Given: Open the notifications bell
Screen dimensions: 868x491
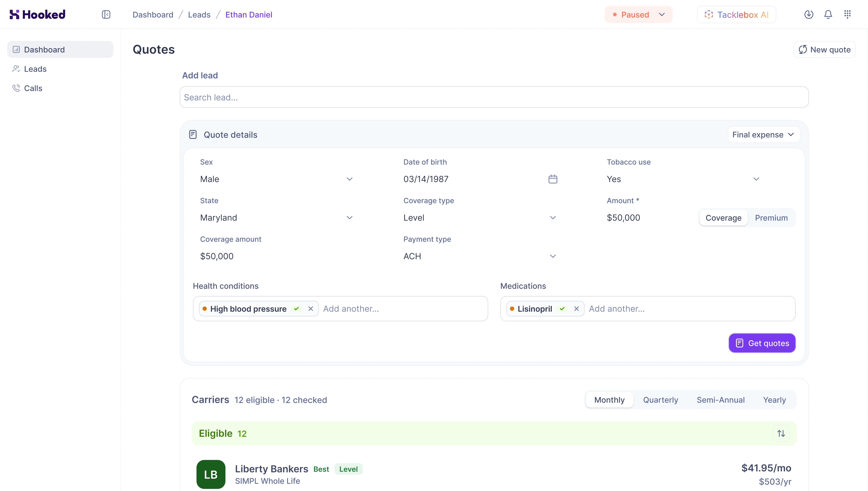Looking at the screenshot, I should 828,14.
